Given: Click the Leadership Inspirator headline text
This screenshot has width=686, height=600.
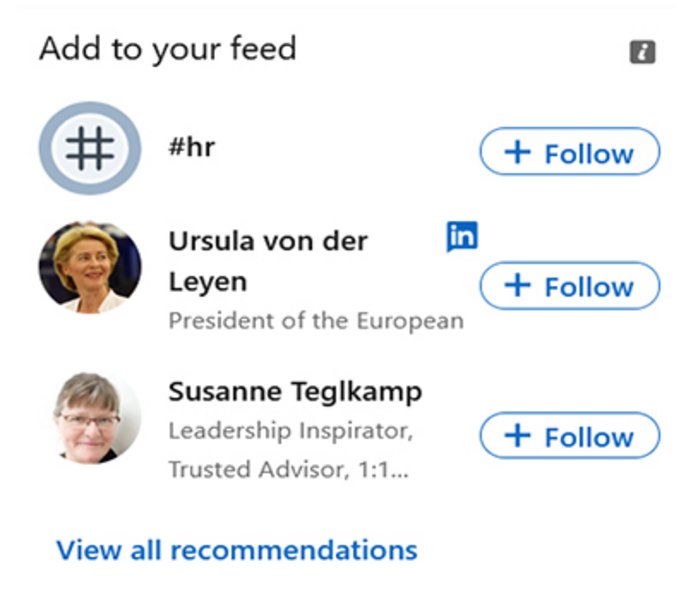Looking at the screenshot, I should coord(291,431).
